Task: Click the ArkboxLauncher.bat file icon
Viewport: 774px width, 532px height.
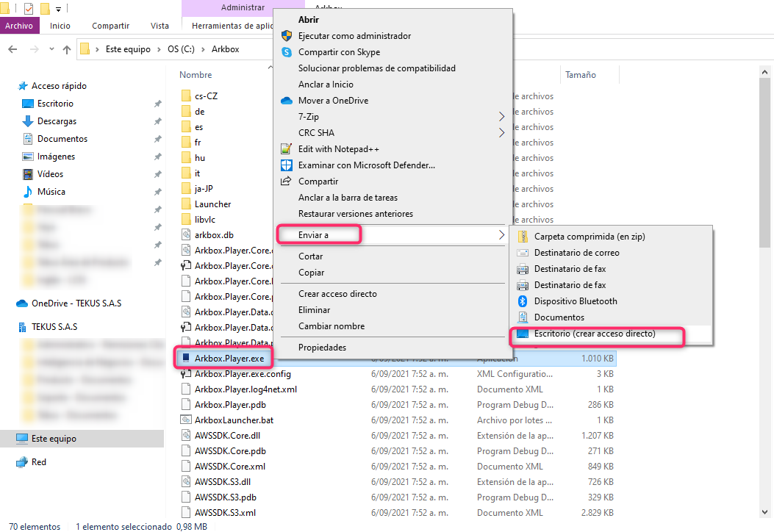Action: tap(186, 420)
